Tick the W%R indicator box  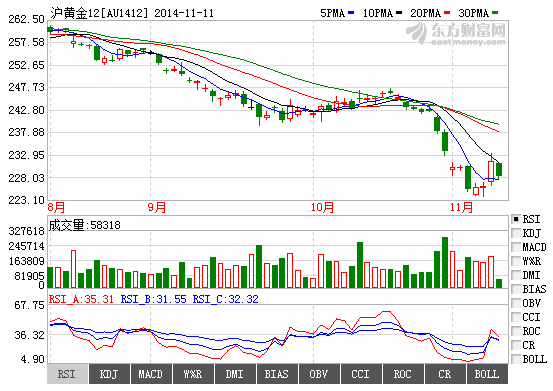[x=516, y=261]
